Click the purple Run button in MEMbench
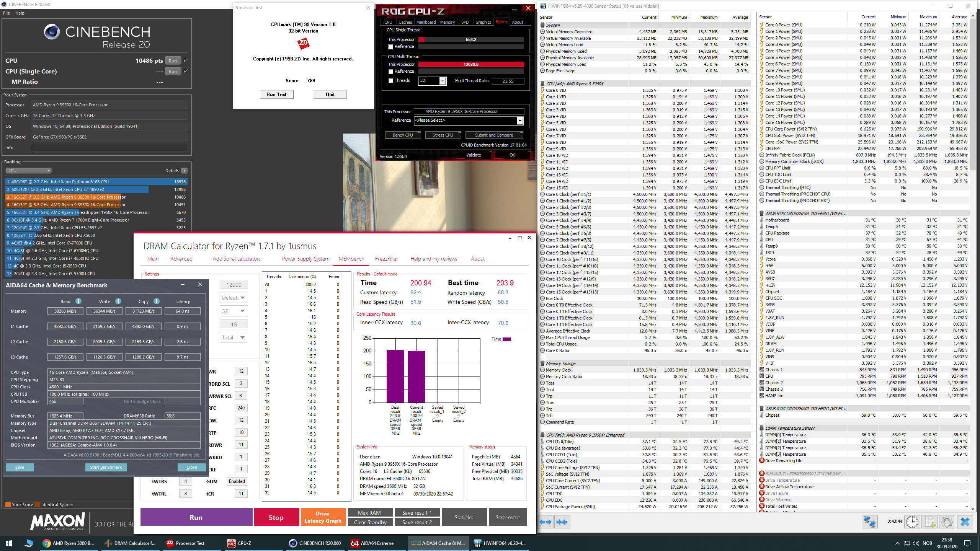Screen dimensions: 980x551 [196, 517]
